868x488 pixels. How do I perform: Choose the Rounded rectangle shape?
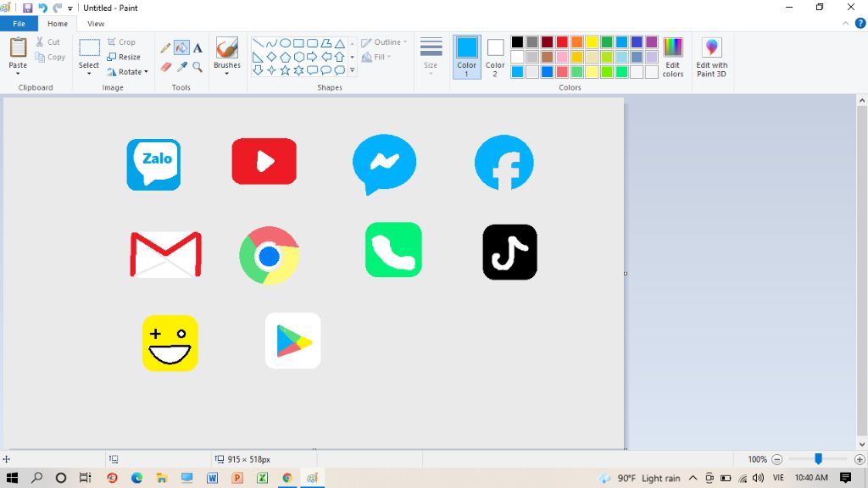click(312, 43)
